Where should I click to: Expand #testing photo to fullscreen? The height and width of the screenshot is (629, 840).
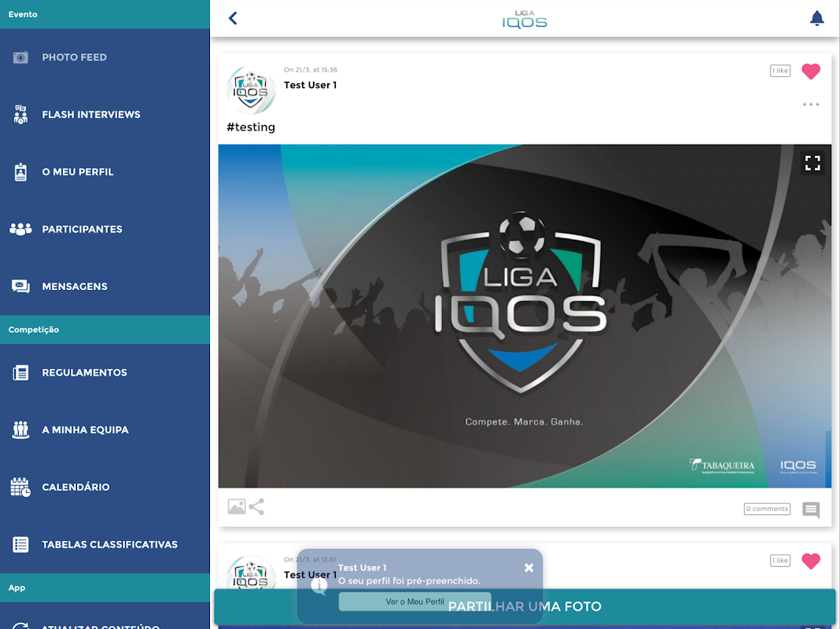click(x=812, y=163)
